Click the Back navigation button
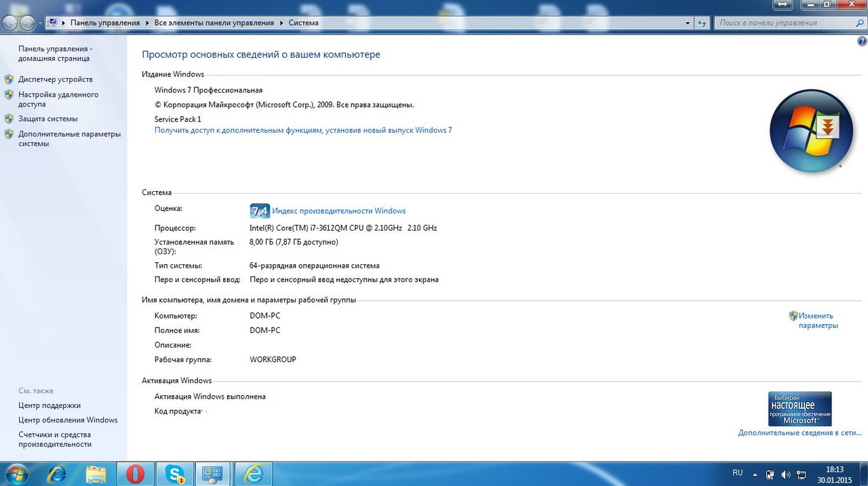868x486 pixels. pyautogui.click(x=10, y=23)
